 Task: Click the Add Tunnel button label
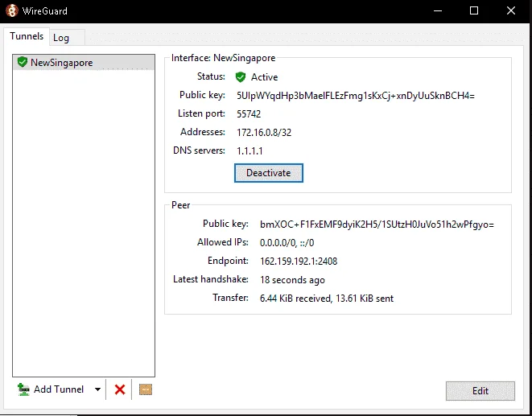pyautogui.click(x=59, y=389)
